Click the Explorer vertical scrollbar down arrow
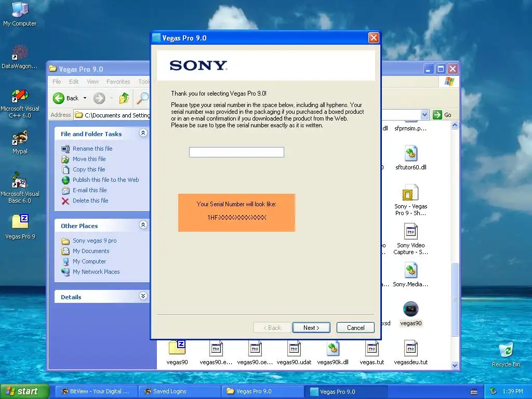532x399 pixels. [455, 365]
